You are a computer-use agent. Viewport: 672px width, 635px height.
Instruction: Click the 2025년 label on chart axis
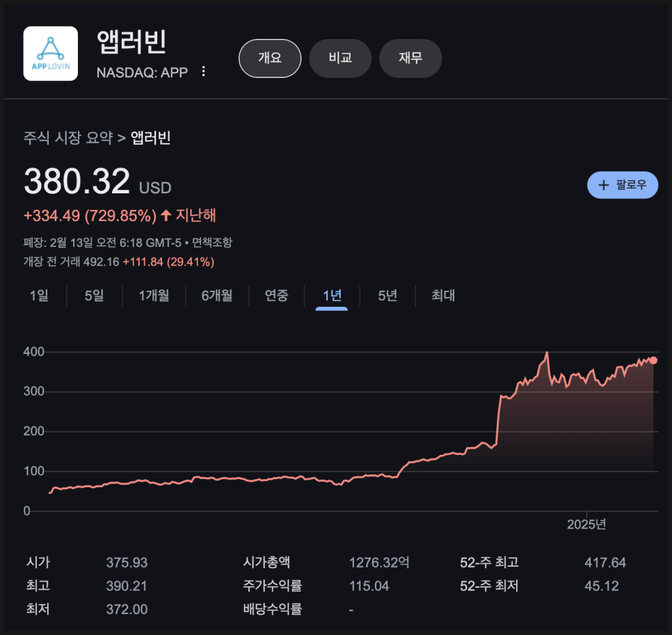pos(586,524)
